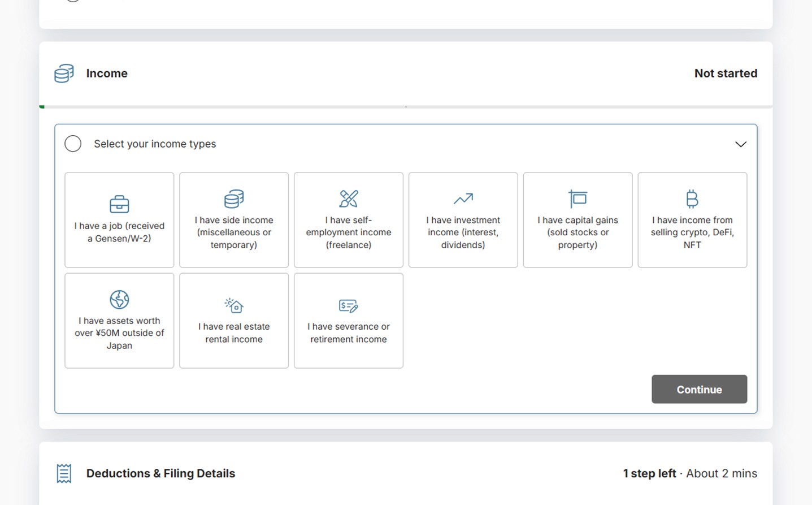Select 'I have income from selling crypto' card
The image size is (812, 505).
(x=692, y=220)
